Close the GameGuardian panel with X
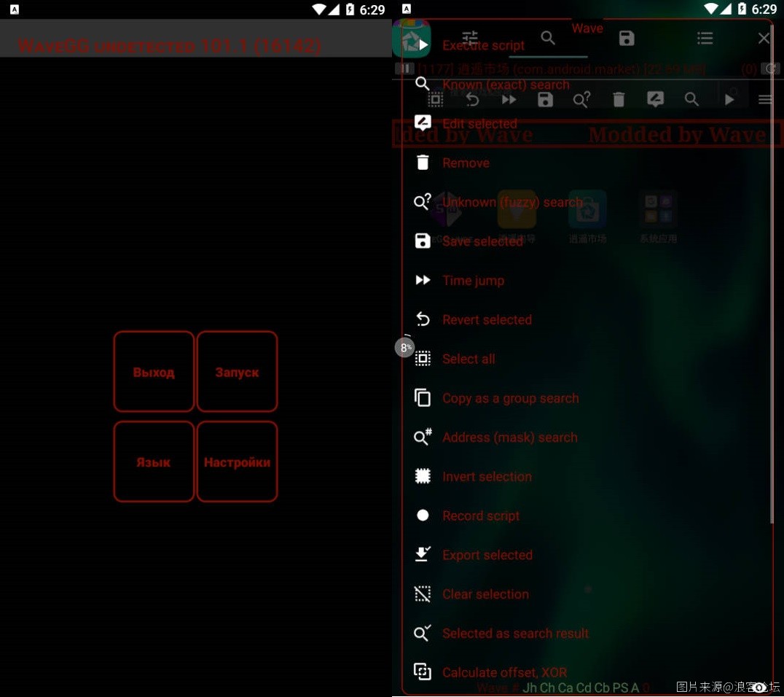Screen dimensions: 784x697 click(x=764, y=39)
